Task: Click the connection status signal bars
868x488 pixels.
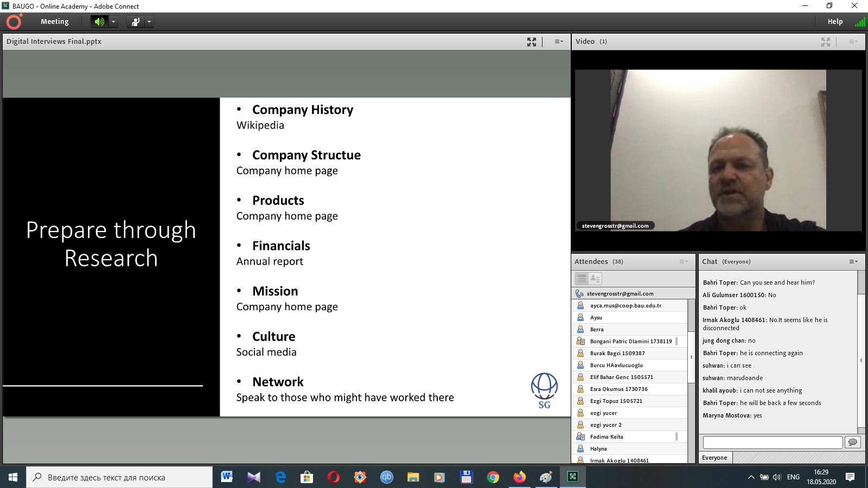Action: point(860,22)
